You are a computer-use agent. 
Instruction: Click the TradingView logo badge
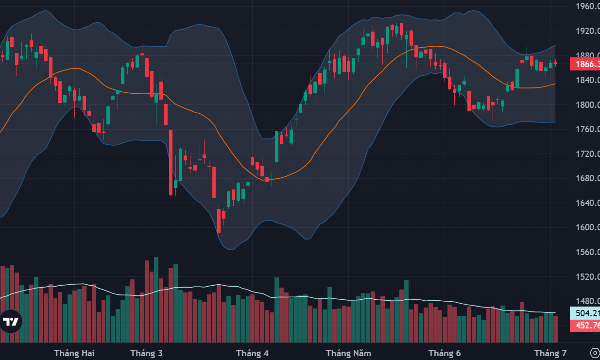(10, 322)
